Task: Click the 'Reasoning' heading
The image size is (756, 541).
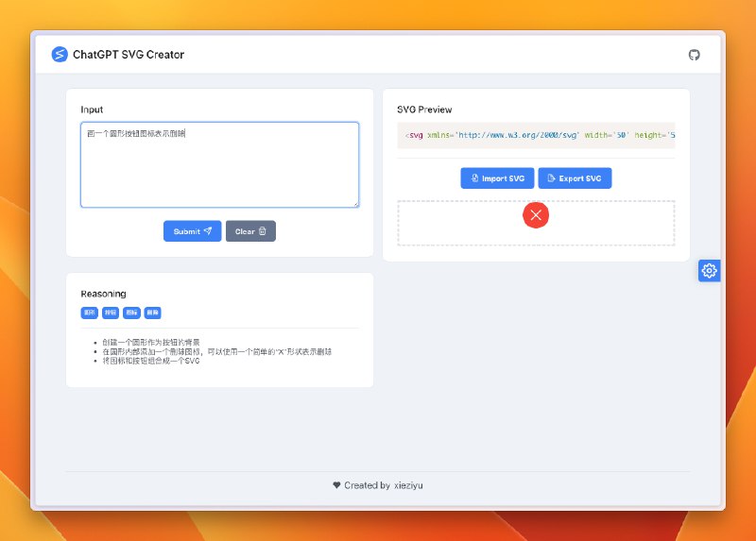Action: [103, 294]
